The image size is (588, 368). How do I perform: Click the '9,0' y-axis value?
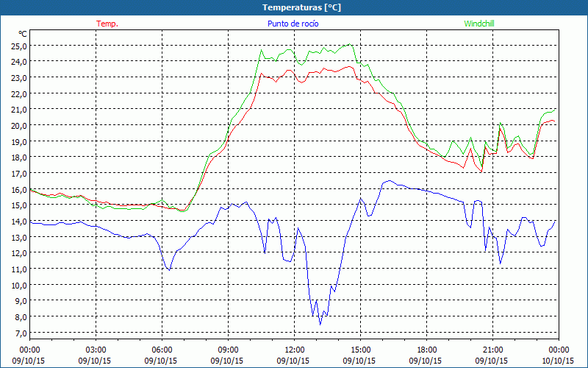(21, 301)
